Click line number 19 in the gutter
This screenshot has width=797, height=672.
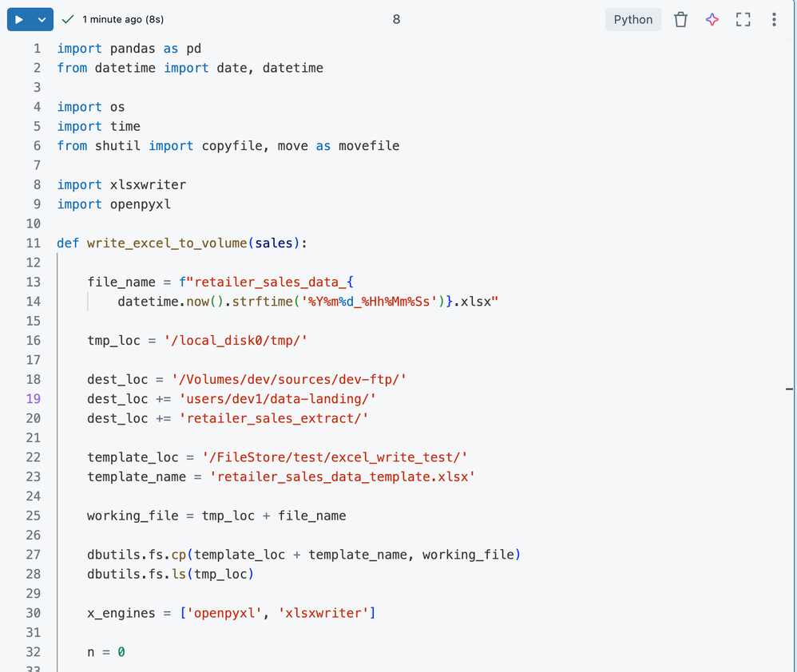click(32, 399)
